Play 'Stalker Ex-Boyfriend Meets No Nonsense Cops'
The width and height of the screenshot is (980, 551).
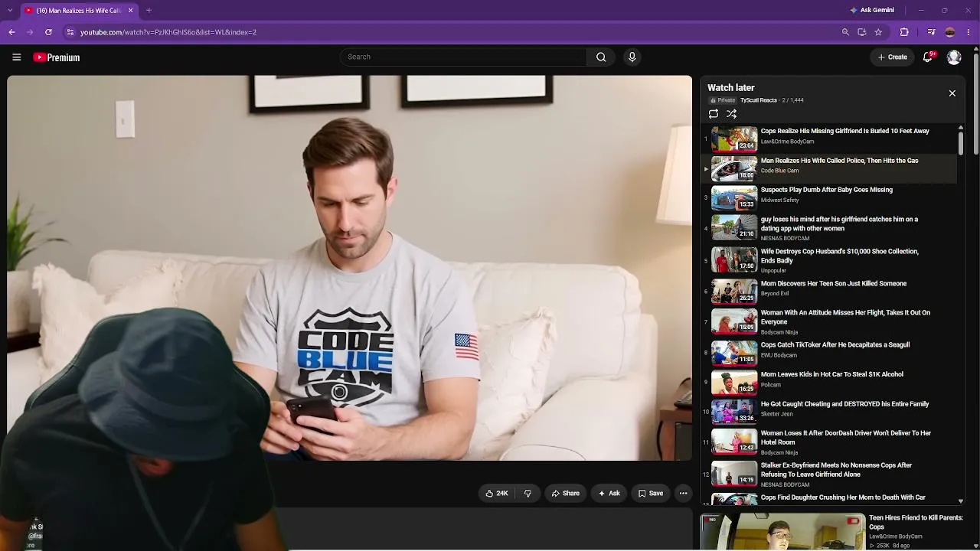click(x=836, y=470)
